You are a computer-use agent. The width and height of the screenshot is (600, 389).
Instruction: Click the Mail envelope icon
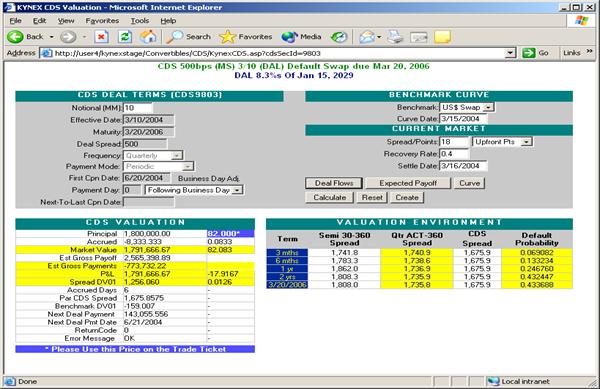click(367, 37)
